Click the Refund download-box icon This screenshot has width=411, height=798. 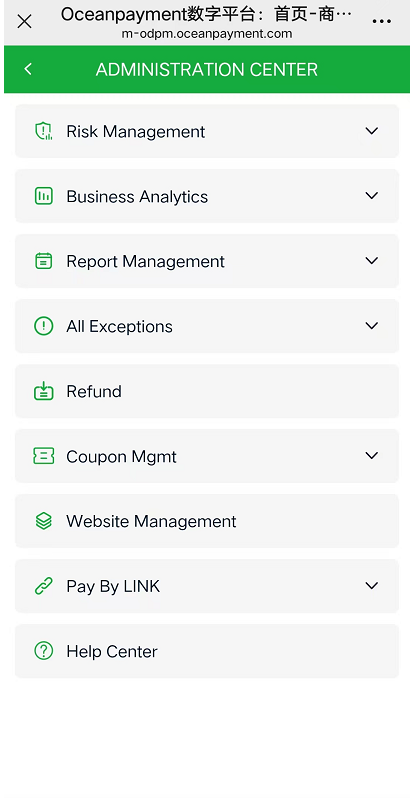pos(44,391)
